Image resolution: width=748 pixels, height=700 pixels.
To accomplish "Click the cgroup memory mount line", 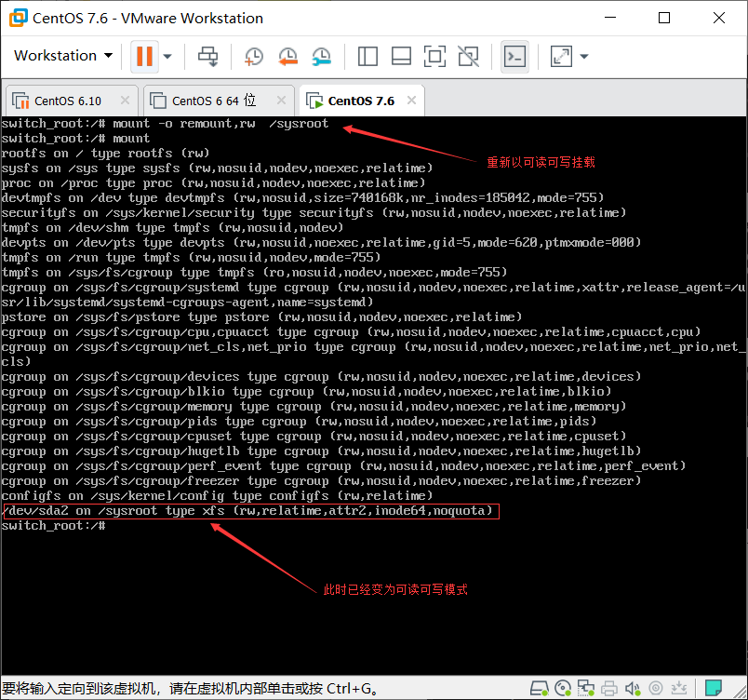I will 314,407.
